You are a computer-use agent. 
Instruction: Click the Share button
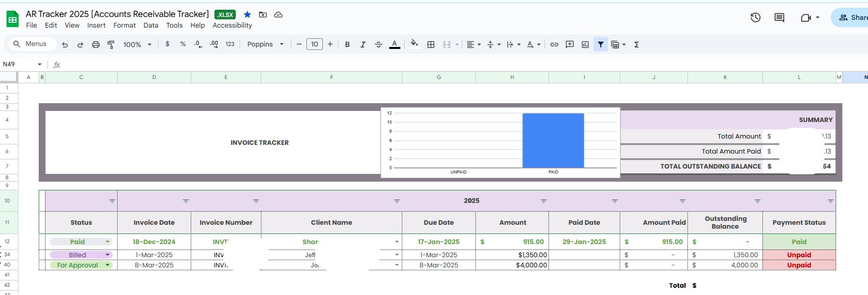851,17
